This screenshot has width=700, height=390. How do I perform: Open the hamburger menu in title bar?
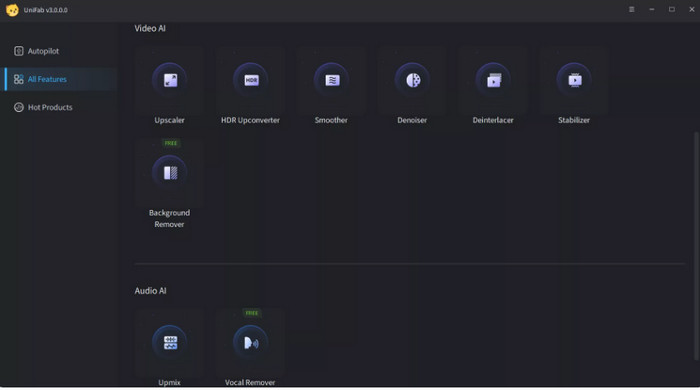tap(631, 9)
